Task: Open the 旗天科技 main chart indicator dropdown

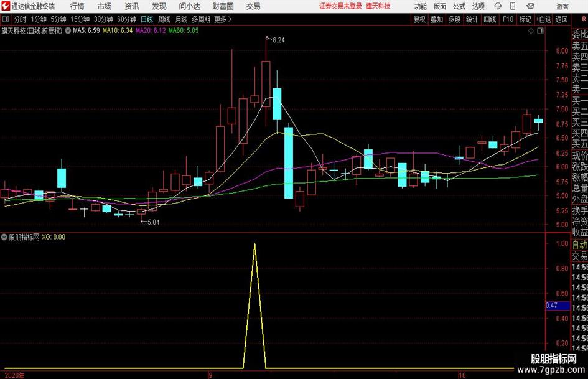Action: (68, 30)
